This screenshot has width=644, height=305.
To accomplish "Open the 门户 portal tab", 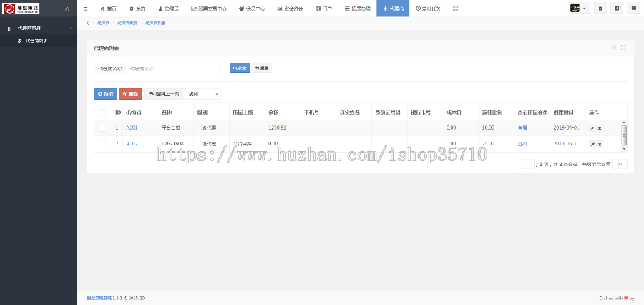I will pos(324,8).
